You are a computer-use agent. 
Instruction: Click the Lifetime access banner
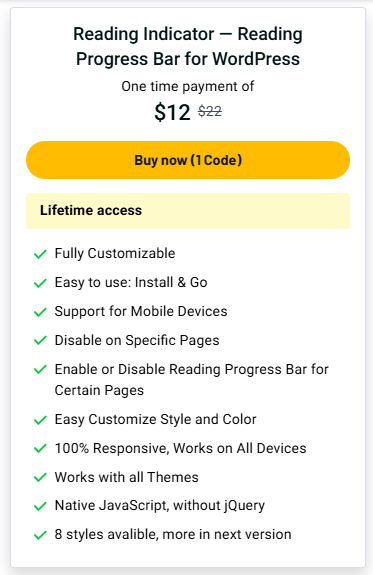[188, 211]
